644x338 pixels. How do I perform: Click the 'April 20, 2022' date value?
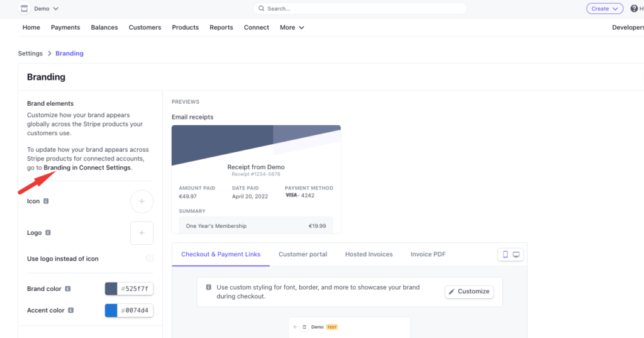250,196
